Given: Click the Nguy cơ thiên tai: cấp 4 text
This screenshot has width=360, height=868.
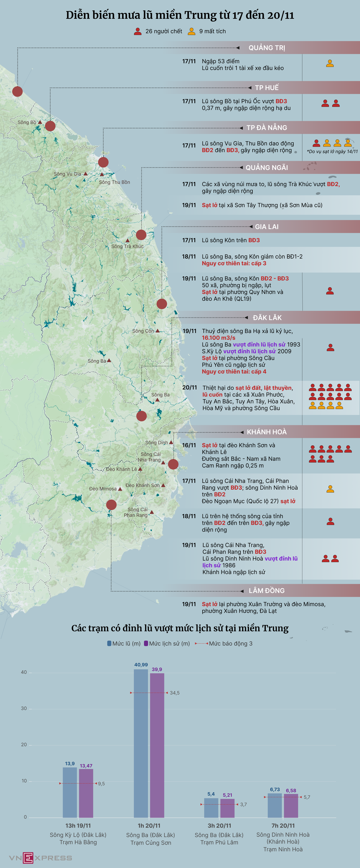Looking at the screenshot, I should point(234,372).
